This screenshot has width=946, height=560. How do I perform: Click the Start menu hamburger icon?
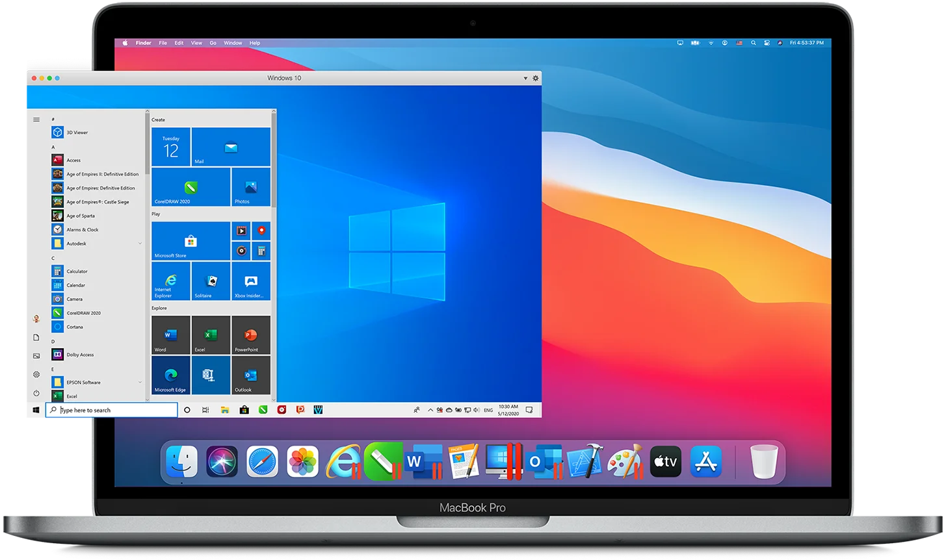[x=36, y=120]
